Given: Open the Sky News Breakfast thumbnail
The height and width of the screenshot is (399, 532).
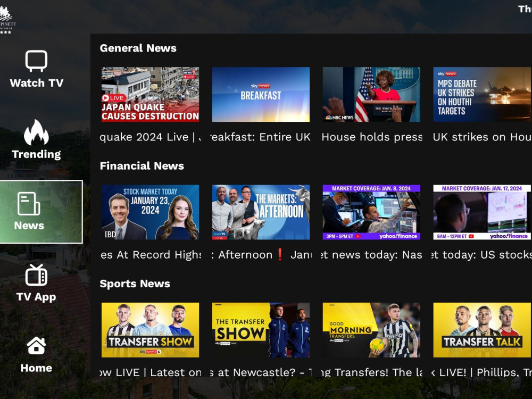Looking at the screenshot, I should click(x=261, y=94).
